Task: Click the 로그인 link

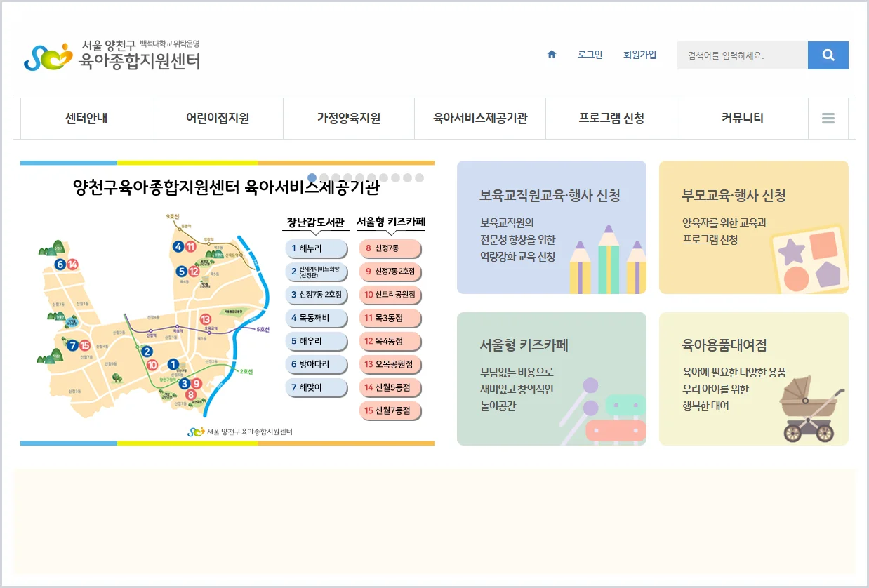Action: [590, 55]
